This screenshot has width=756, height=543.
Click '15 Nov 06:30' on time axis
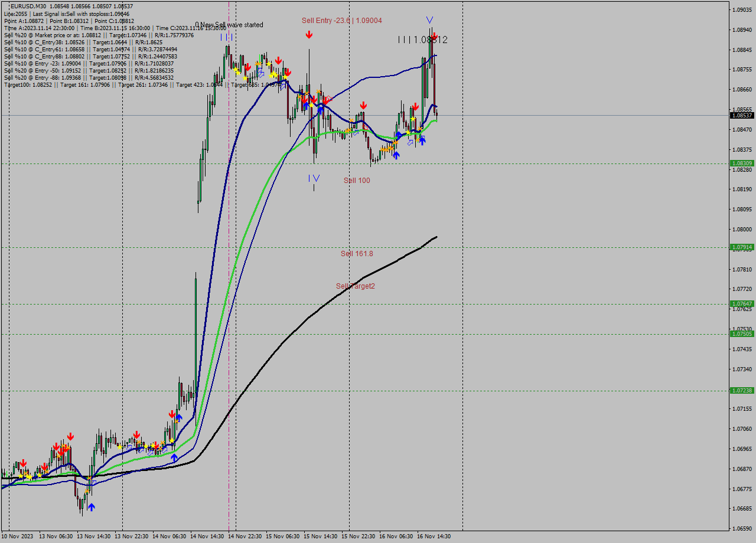tap(283, 537)
